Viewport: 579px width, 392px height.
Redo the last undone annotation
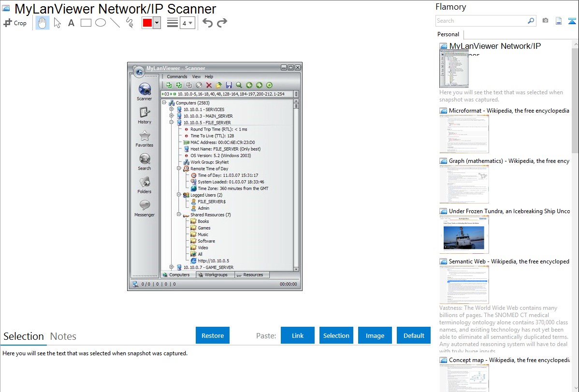[222, 23]
